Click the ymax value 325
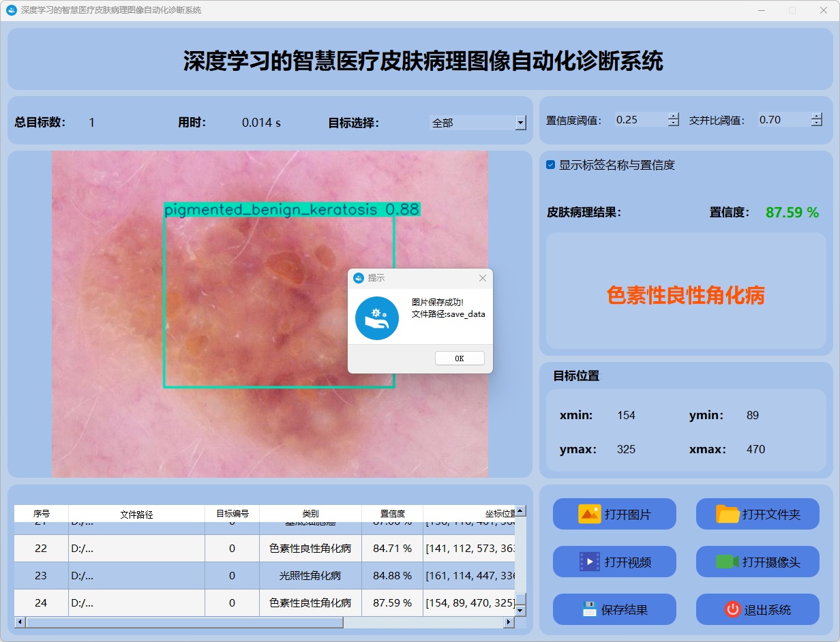The width and height of the screenshot is (840, 642). 626,449
